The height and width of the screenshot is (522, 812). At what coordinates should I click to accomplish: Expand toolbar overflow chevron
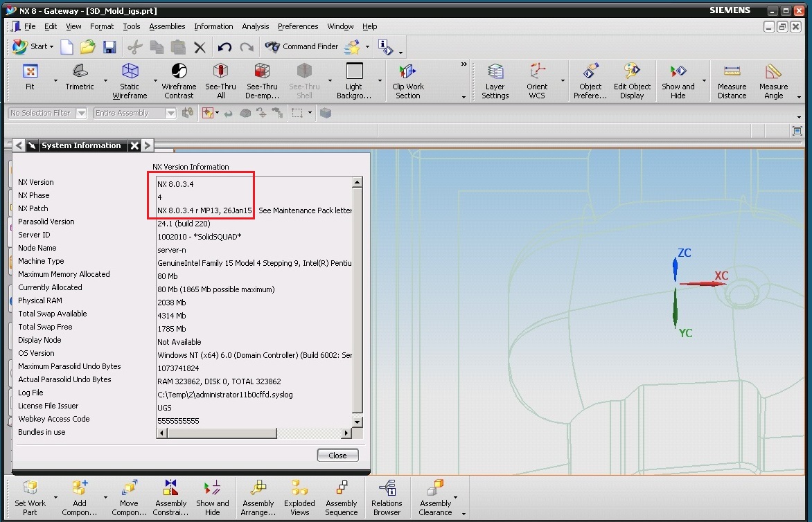(464, 64)
